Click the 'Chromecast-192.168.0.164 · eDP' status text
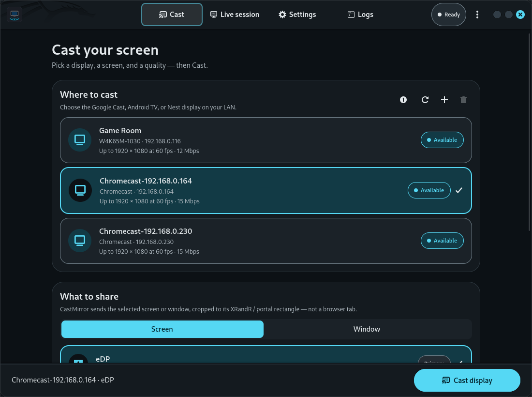This screenshot has width=532, height=397. (63, 380)
